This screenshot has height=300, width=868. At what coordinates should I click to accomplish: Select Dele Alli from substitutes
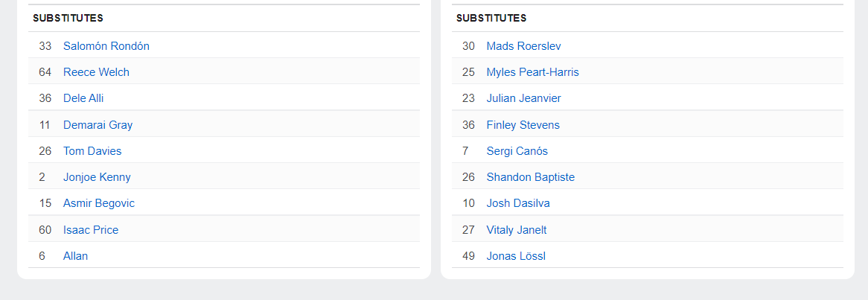83,98
